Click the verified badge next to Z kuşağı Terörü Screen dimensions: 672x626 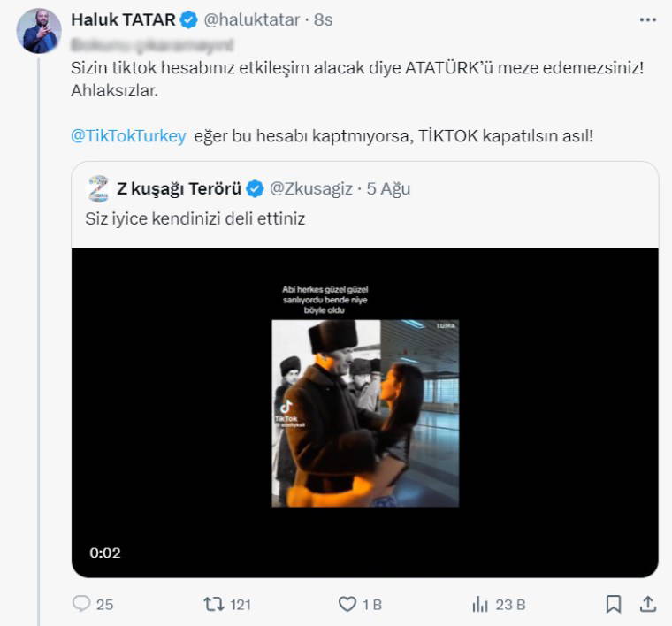pyautogui.click(x=254, y=188)
